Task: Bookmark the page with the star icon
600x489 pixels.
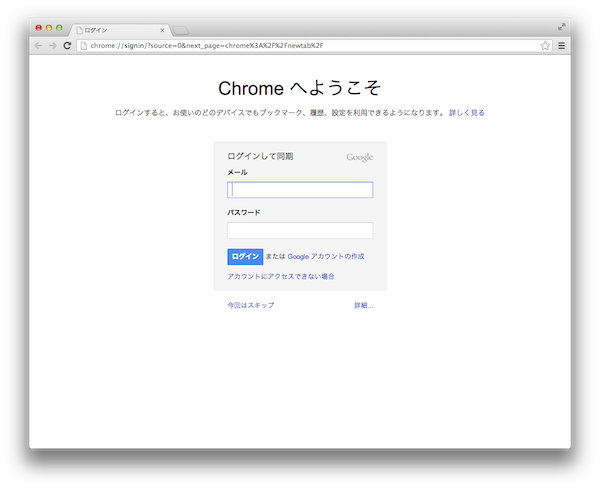Action: pos(545,46)
